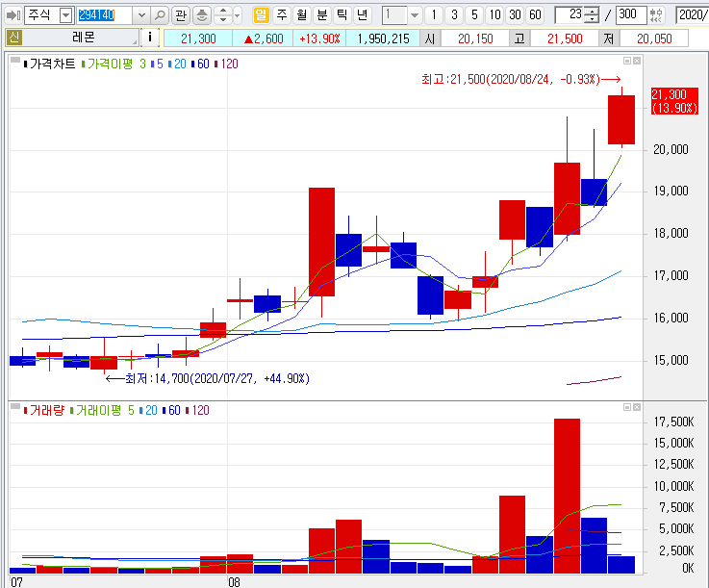Click the 20-day price average legend
709x588 pixels.
(177, 64)
